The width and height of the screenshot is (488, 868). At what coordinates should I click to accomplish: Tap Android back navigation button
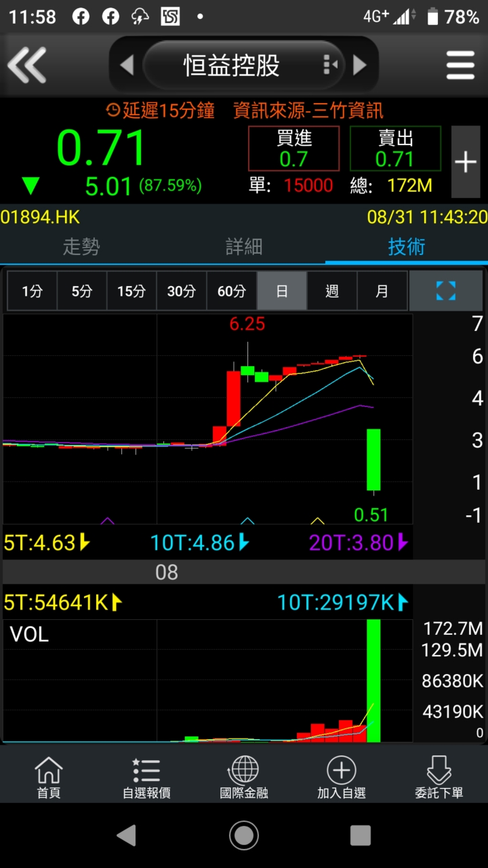[127, 835]
